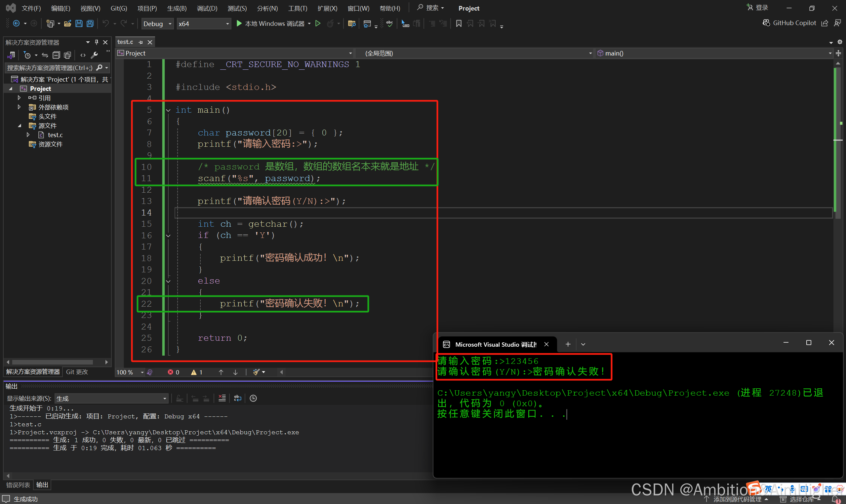Click Start Without Debugging icon
This screenshot has width=846, height=504.
pos(318,23)
